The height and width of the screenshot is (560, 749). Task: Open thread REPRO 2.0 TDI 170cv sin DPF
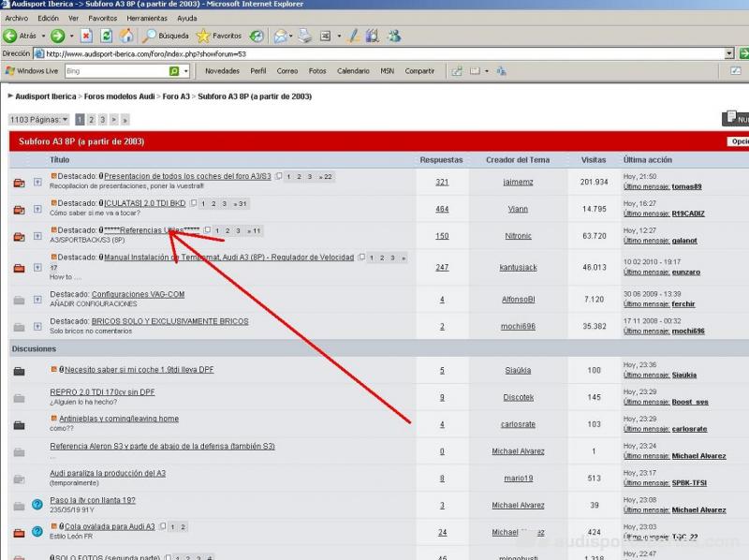102,392
